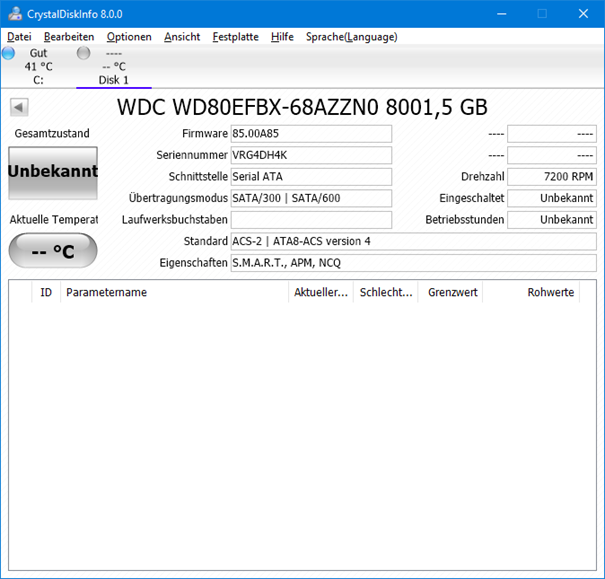The image size is (605, 579).
Task: Click the Gesamtzustand label
Action: (x=52, y=133)
